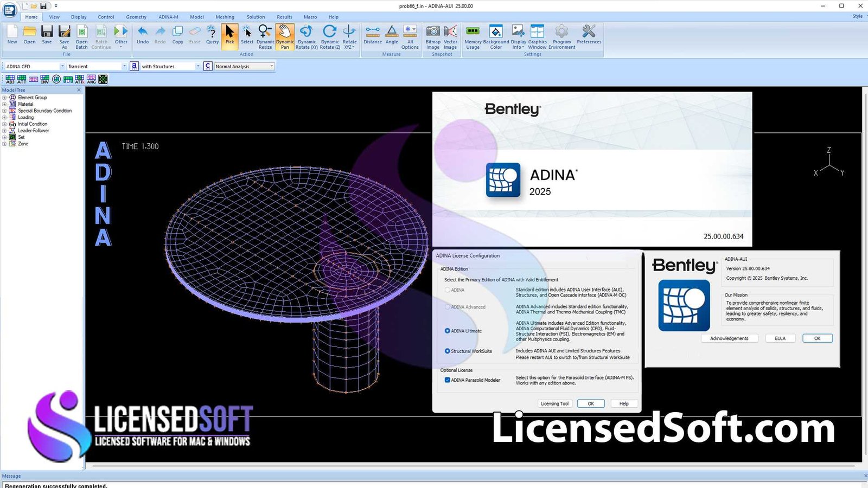
Task: Open the Help ribbon tab
Action: (x=333, y=17)
